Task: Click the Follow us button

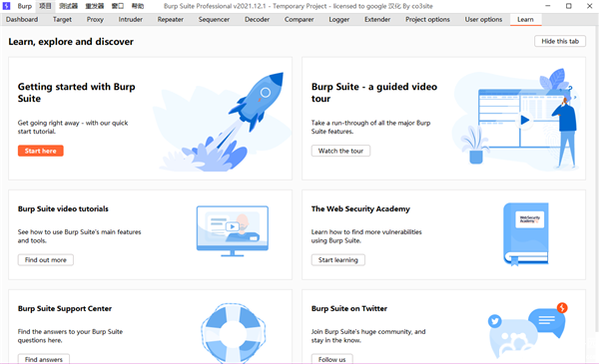Action: (332, 359)
